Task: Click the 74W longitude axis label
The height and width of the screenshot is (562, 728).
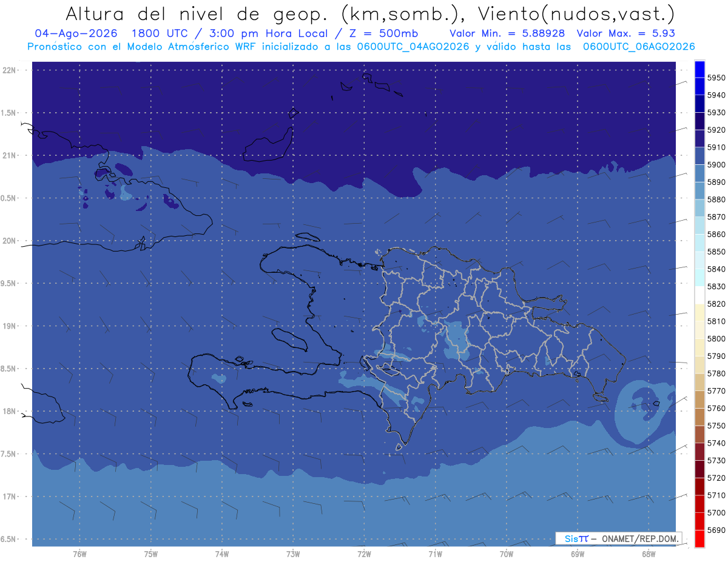Action: click(x=222, y=554)
